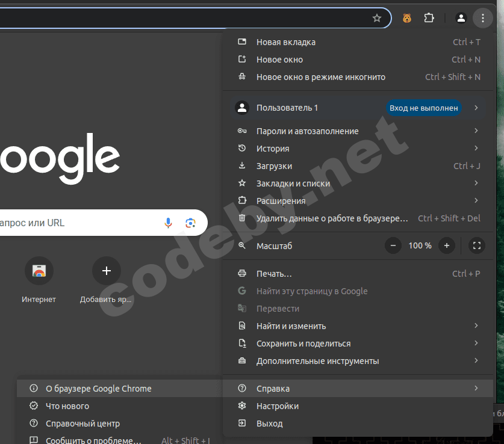Open Загрузки menu item
The width and height of the screenshot is (504, 444).
358,166
